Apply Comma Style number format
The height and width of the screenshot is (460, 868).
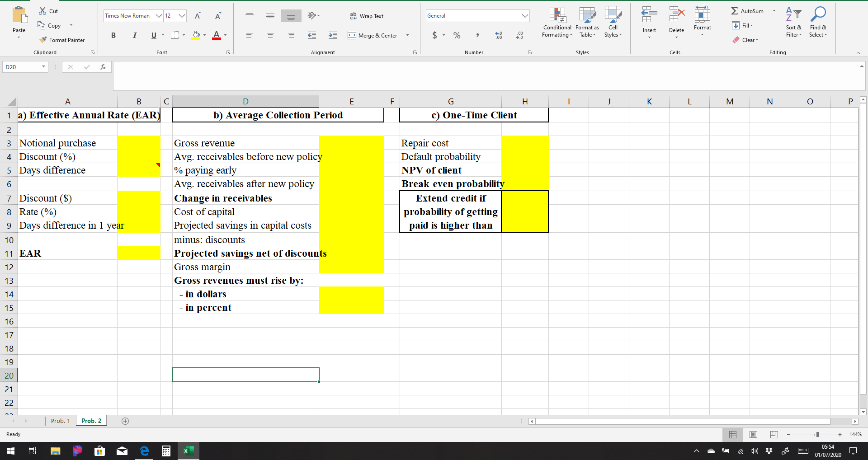pyautogui.click(x=477, y=35)
